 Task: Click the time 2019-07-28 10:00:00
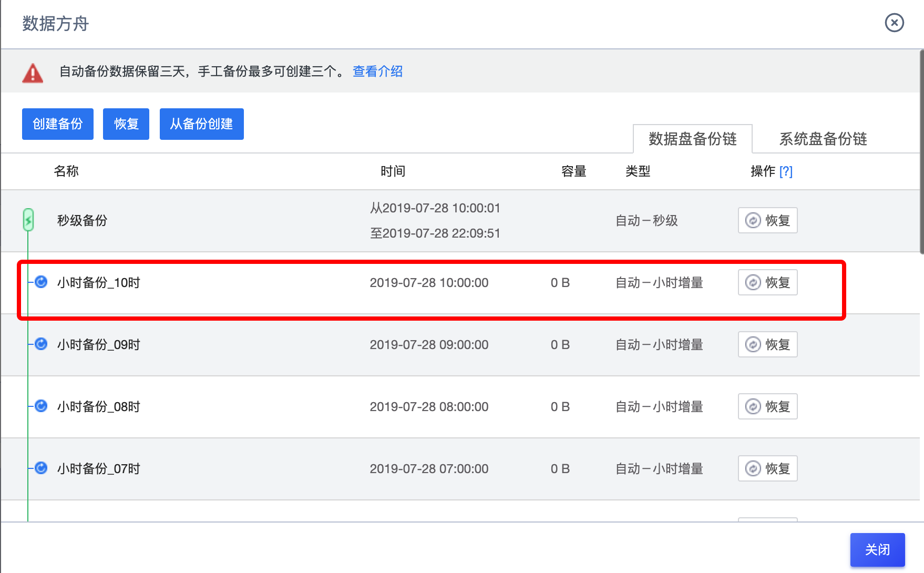[x=429, y=283]
